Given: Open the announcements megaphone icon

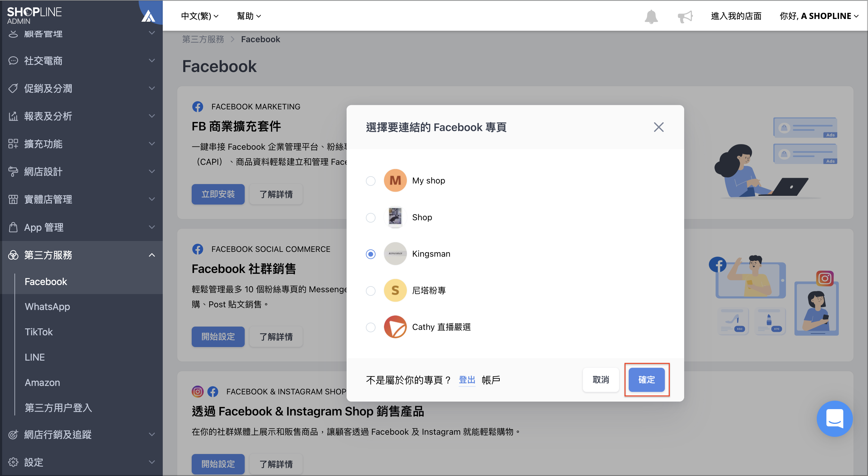Looking at the screenshot, I should pos(685,16).
